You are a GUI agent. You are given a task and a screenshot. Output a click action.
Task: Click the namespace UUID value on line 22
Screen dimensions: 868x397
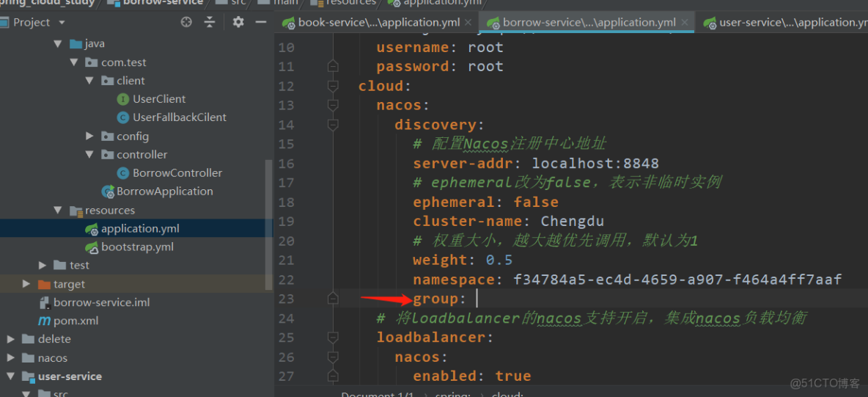click(x=677, y=280)
